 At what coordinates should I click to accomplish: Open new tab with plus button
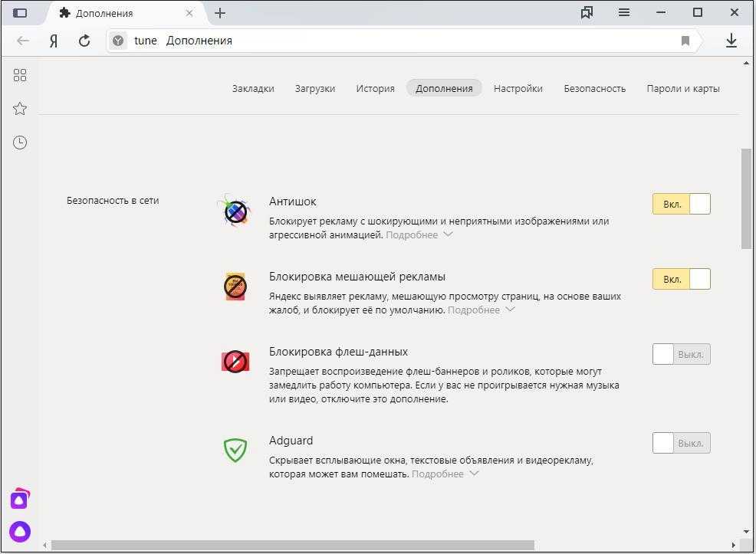(220, 13)
